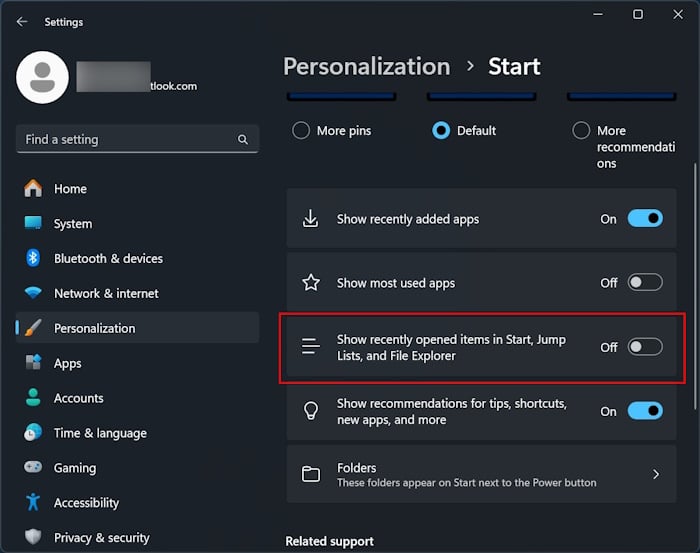Open Apps settings section
Viewport: 700px width, 553px height.
click(138, 363)
